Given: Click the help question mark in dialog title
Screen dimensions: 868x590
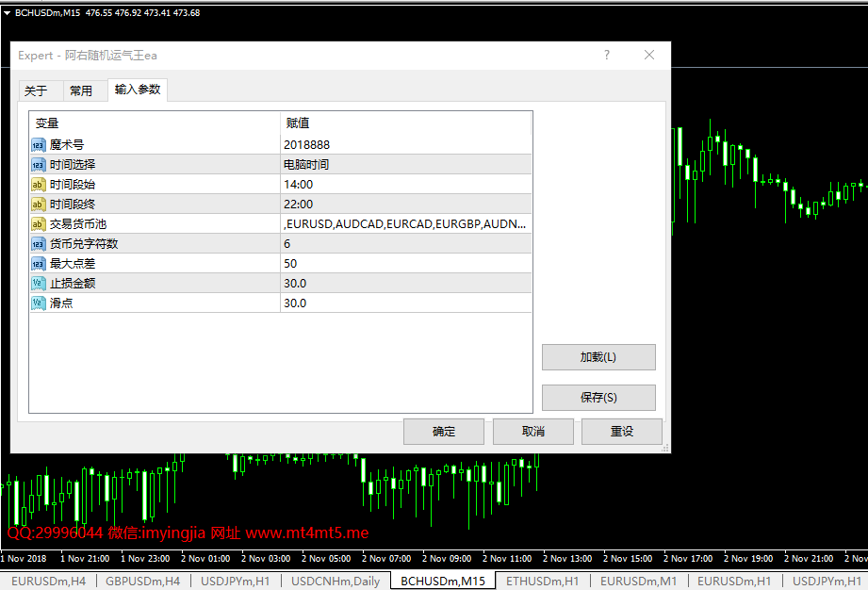Looking at the screenshot, I should coord(607,55).
